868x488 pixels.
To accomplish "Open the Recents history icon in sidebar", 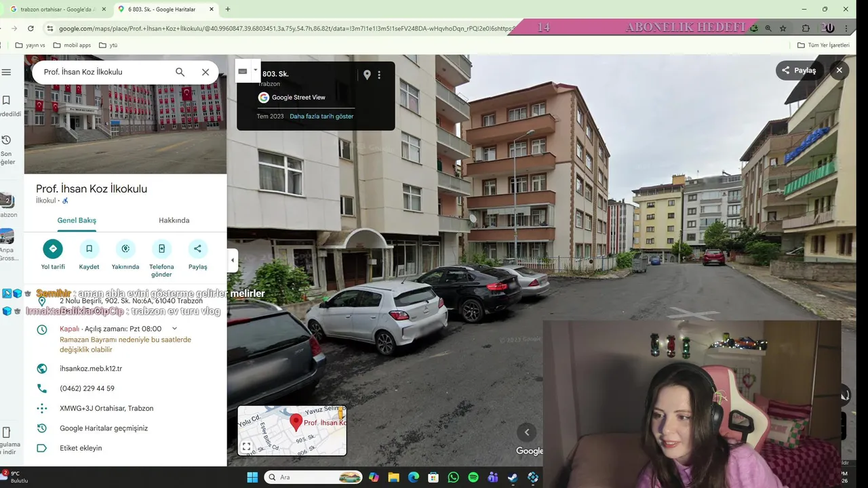I will tap(6, 140).
